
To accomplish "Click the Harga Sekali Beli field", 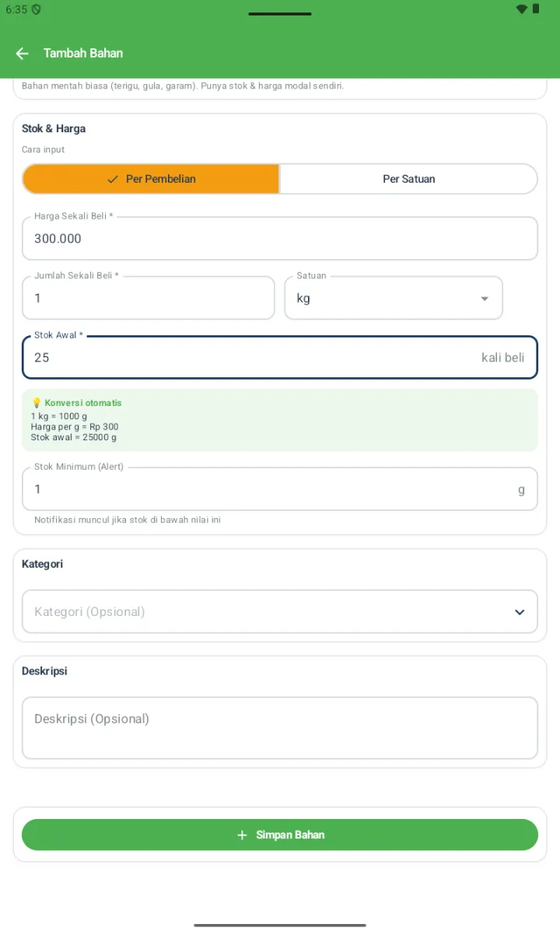I will [x=280, y=238].
